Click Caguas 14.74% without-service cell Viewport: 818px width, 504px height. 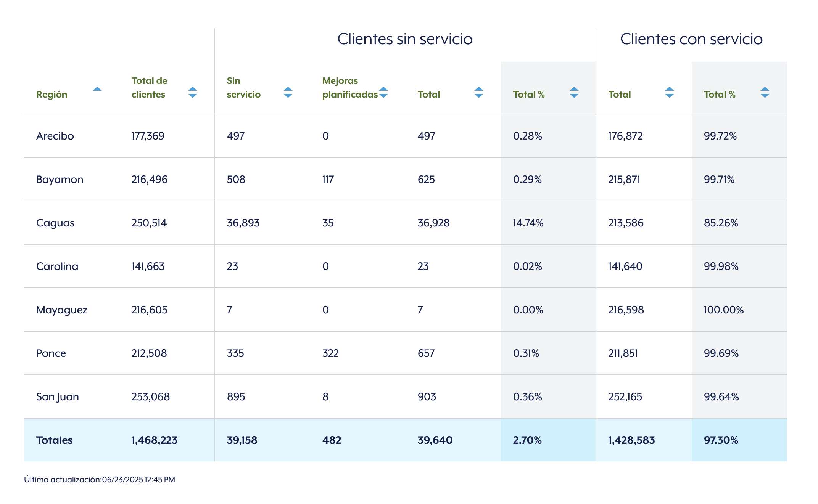tap(528, 223)
